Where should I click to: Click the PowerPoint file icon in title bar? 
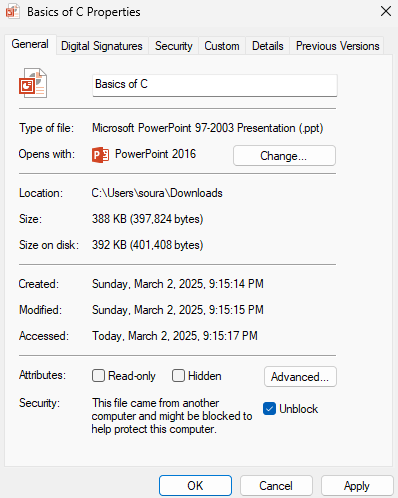[x=12, y=12]
